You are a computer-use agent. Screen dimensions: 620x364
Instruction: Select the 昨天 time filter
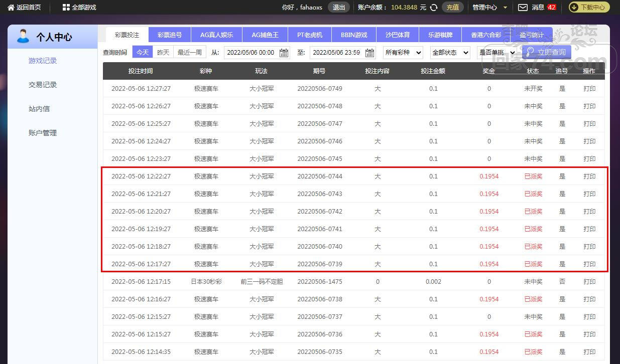tap(163, 52)
